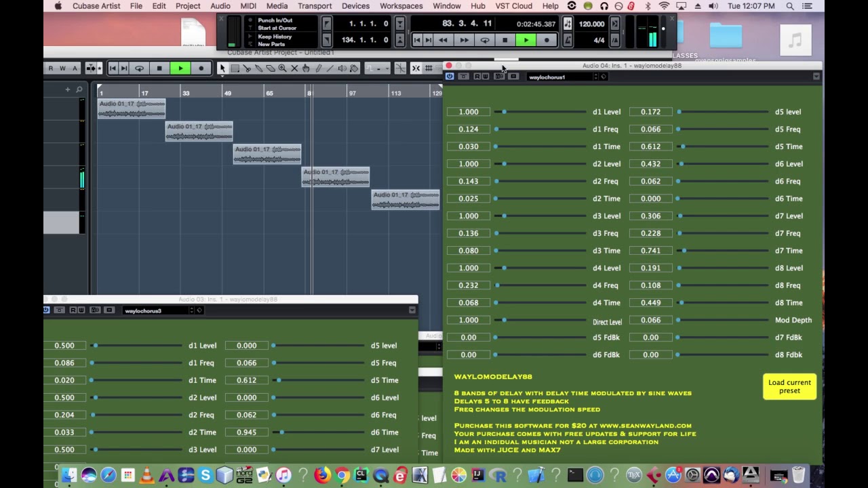Viewport: 868px width, 488px height.
Task: Select the Line tool in project toolbar
Action: (330, 68)
